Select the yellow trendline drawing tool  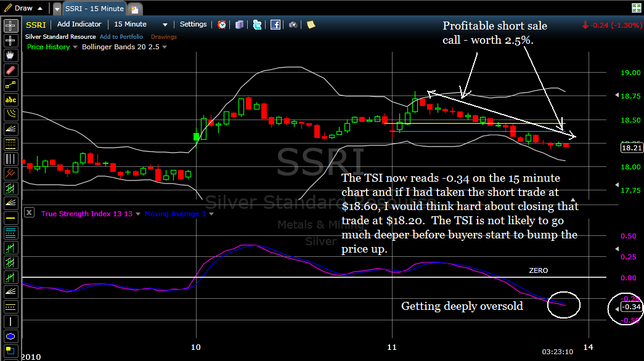(10, 85)
